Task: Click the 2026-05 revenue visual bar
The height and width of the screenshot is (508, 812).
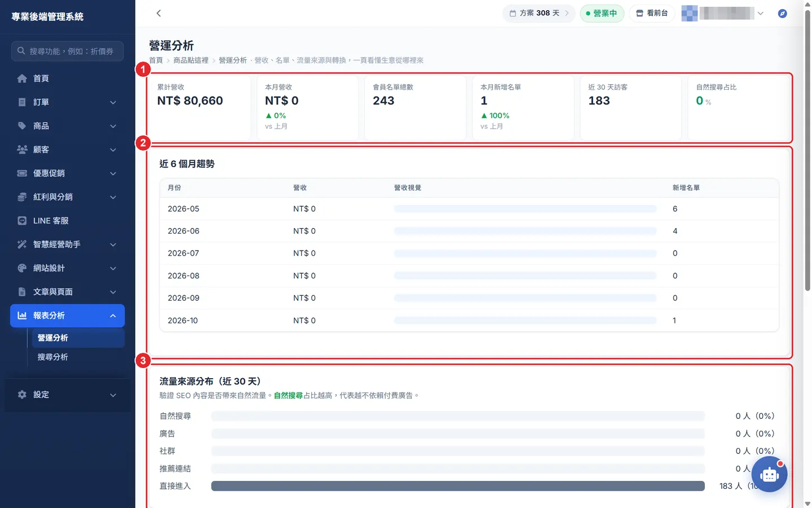Action: (525, 209)
